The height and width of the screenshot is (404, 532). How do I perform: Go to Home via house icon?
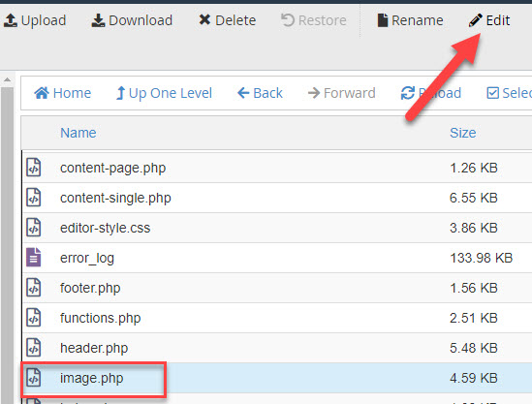[x=42, y=93]
